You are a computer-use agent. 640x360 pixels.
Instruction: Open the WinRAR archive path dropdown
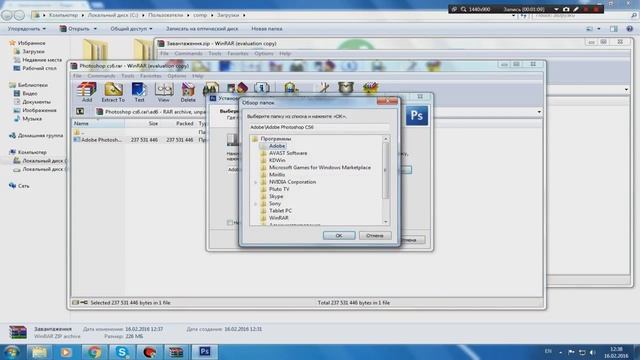539,112
